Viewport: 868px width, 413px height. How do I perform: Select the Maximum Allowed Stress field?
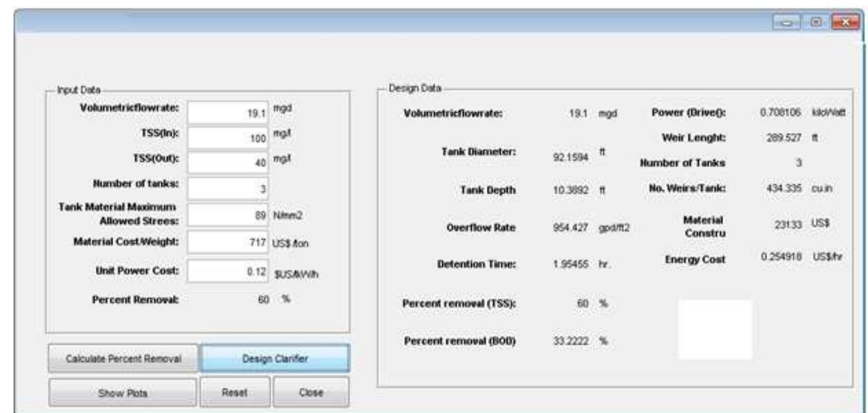[228, 215]
